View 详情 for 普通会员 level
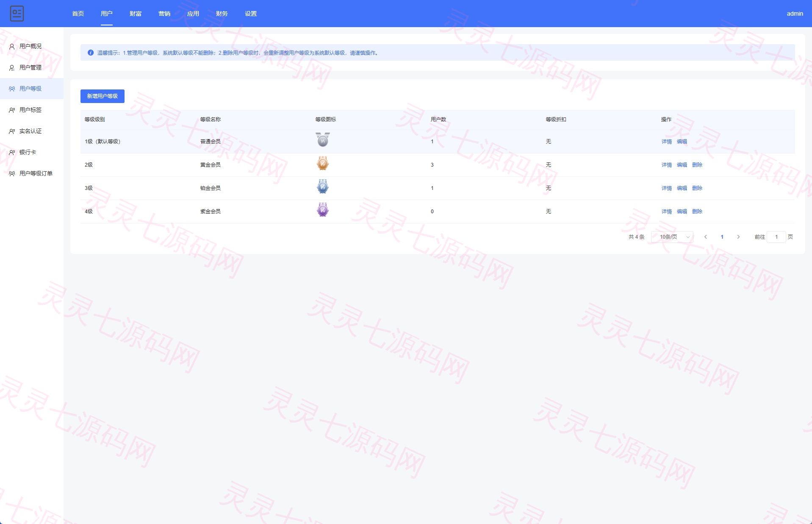 tap(667, 142)
